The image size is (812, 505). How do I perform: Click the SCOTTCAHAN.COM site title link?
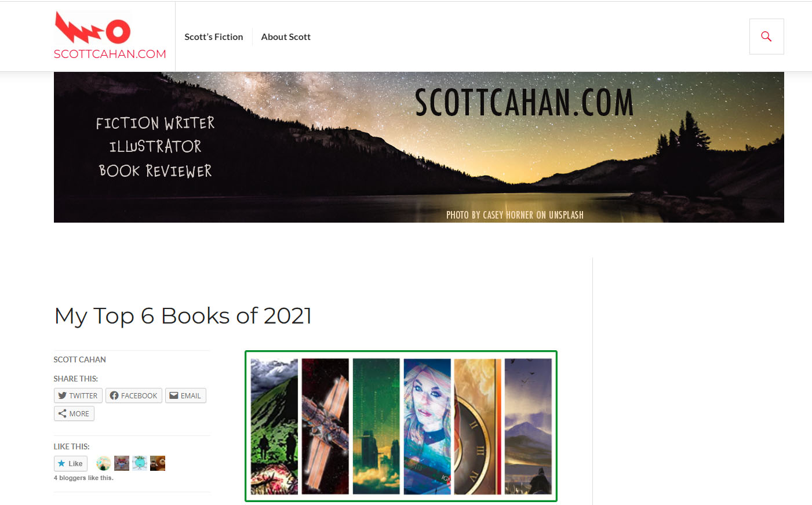(x=110, y=54)
